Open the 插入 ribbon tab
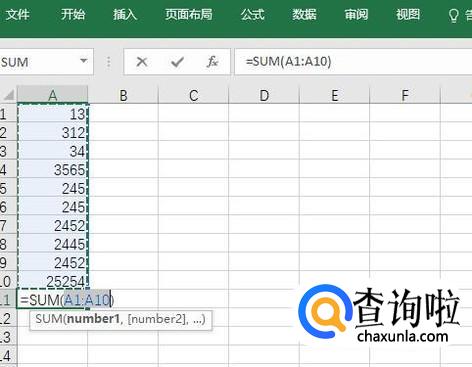 (125, 15)
